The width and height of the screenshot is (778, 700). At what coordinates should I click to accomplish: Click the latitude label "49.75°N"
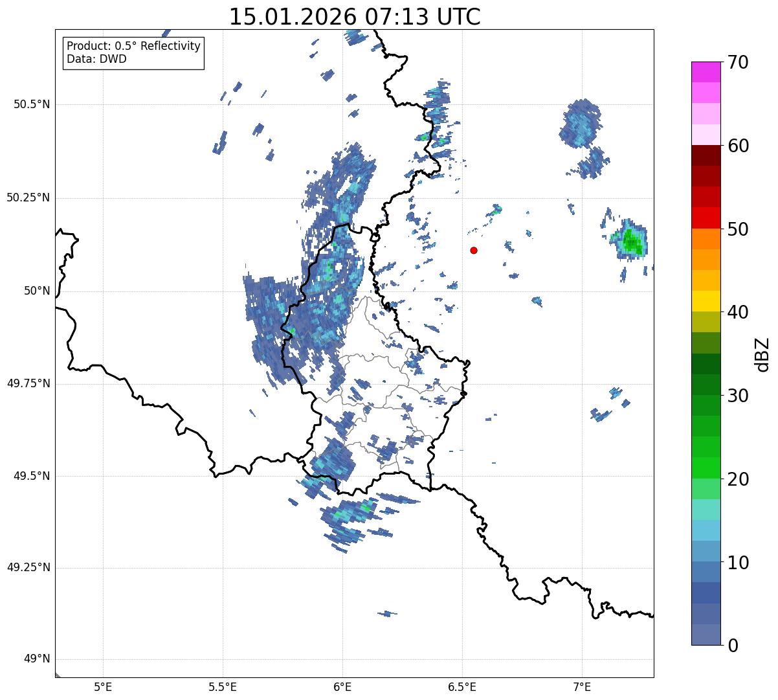[28, 383]
